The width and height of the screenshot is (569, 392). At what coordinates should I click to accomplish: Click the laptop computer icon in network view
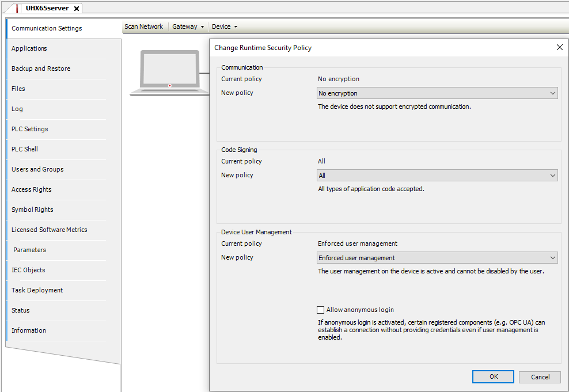coord(169,73)
